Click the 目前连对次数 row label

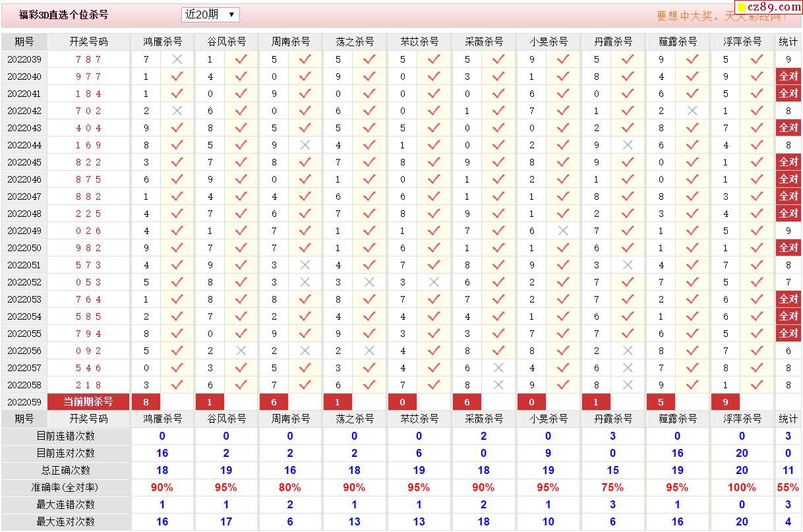(66, 453)
